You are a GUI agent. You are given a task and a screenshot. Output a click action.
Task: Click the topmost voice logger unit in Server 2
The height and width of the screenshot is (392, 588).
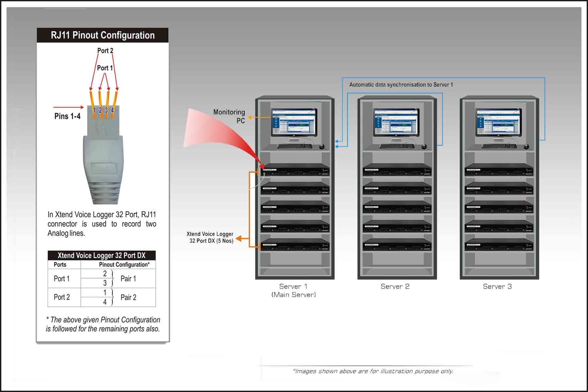coord(397,170)
